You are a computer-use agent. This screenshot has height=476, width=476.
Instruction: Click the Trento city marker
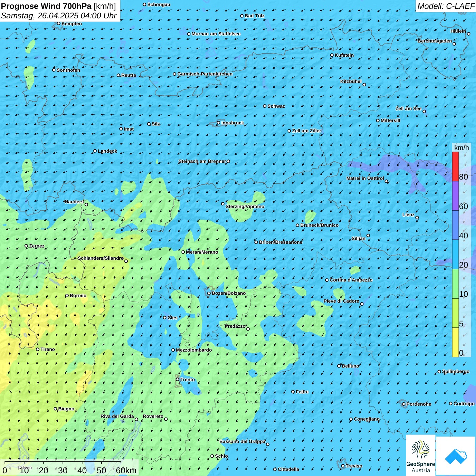click(x=177, y=379)
